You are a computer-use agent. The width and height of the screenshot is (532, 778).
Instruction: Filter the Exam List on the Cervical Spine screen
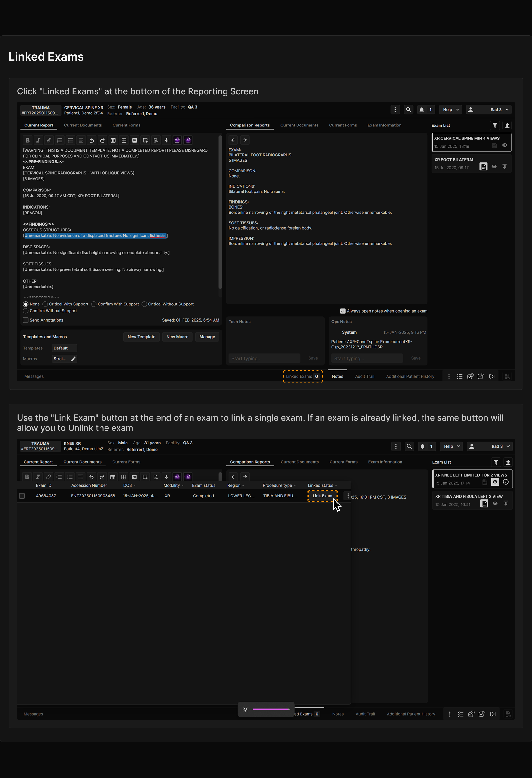pos(495,126)
